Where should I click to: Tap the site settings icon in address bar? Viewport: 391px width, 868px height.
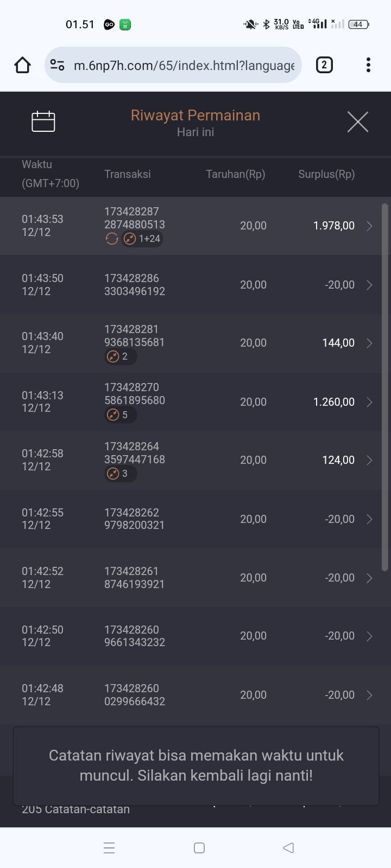tap(58, 65)
